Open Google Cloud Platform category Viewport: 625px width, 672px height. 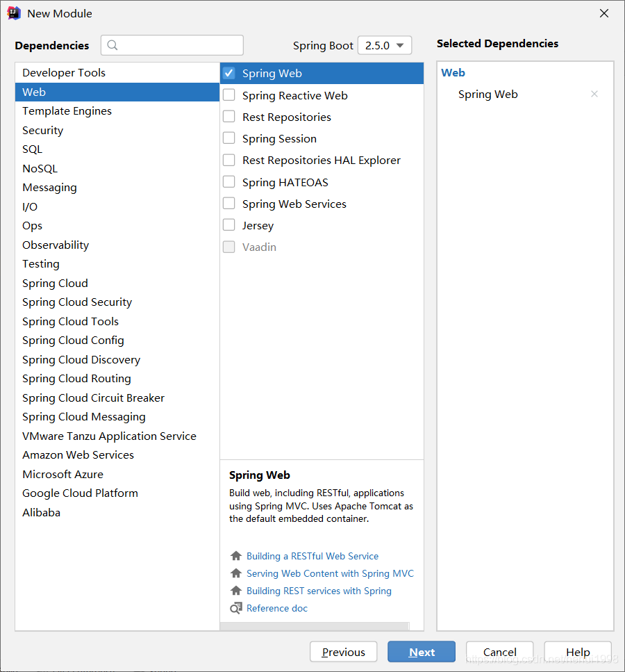tap(117, 493)
